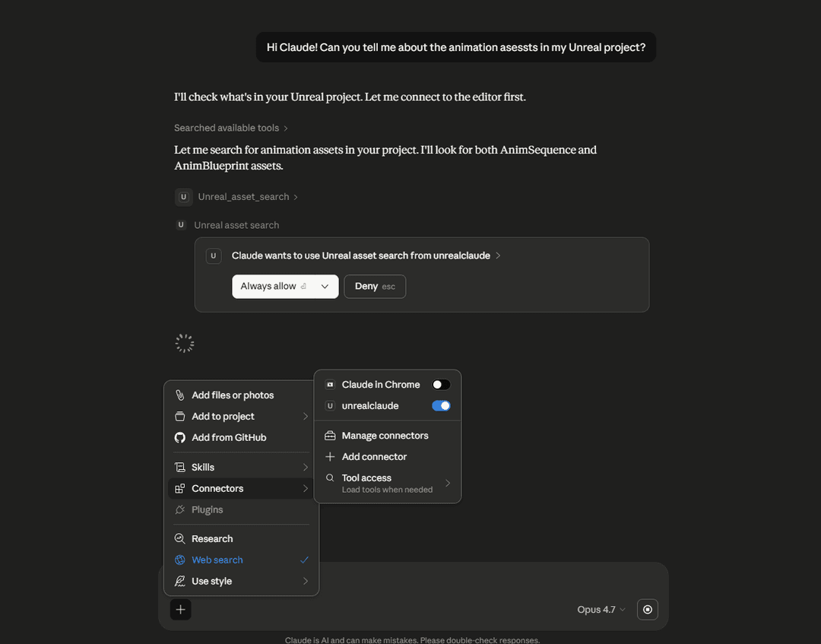Click the Research magnifier icon

coord(179,539)
